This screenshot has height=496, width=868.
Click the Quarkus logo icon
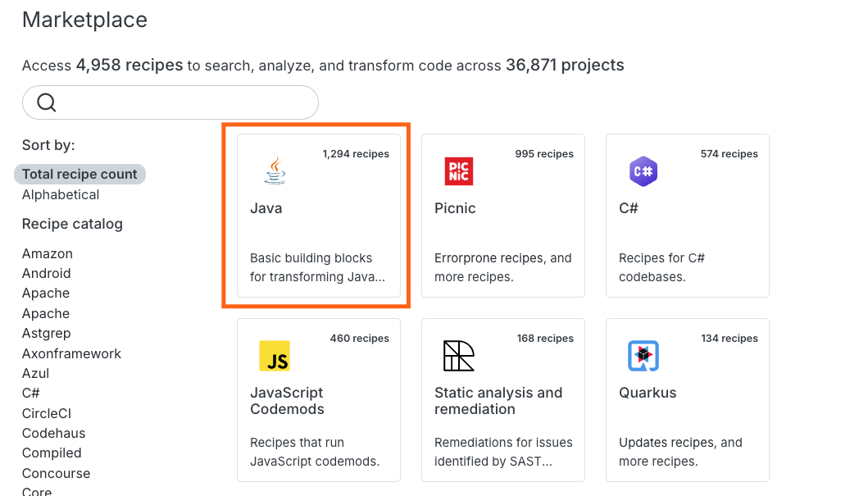(x=643, y=356)
